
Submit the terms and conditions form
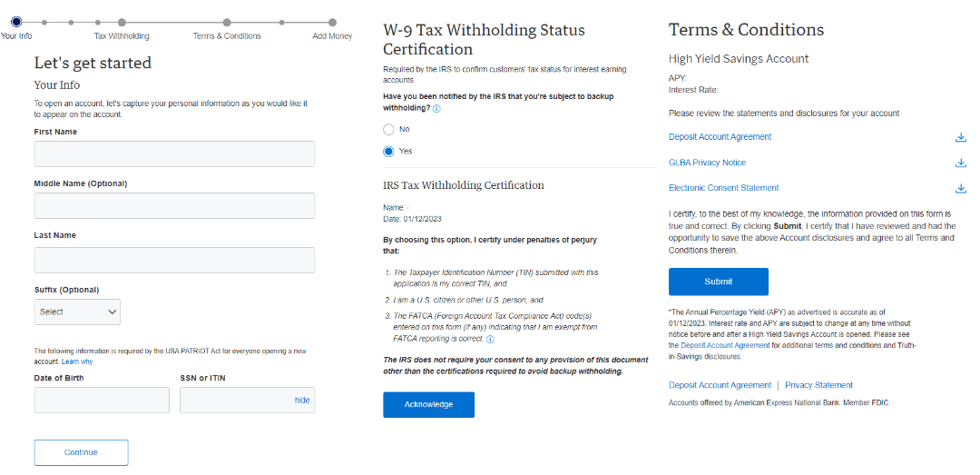(x=718, y=282)
